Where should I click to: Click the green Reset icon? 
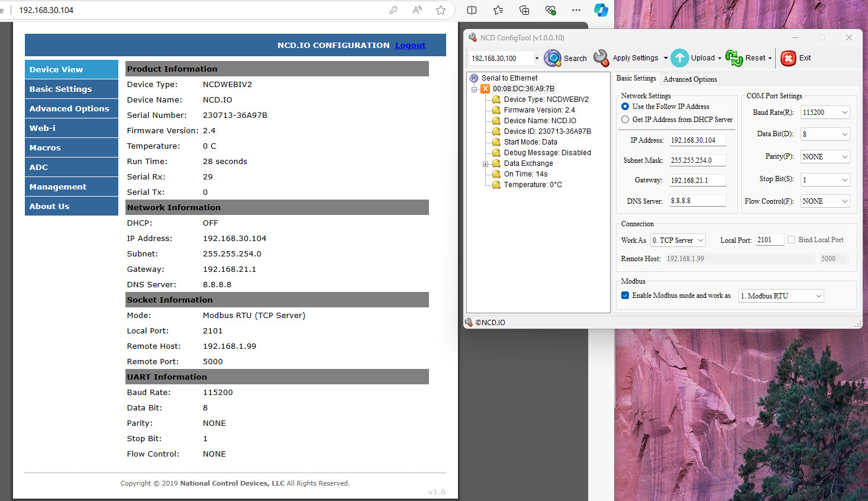click(734, 58)
